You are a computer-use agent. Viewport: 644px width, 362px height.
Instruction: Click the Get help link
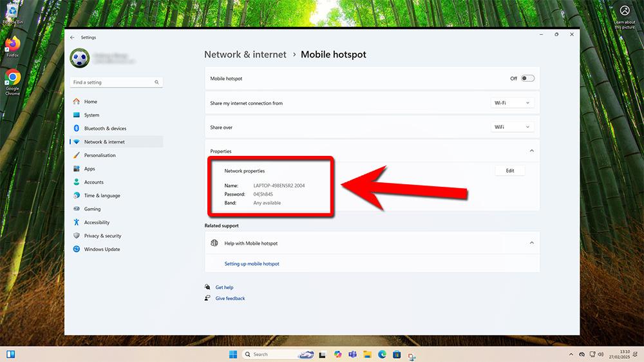click(x=224, y=287)
